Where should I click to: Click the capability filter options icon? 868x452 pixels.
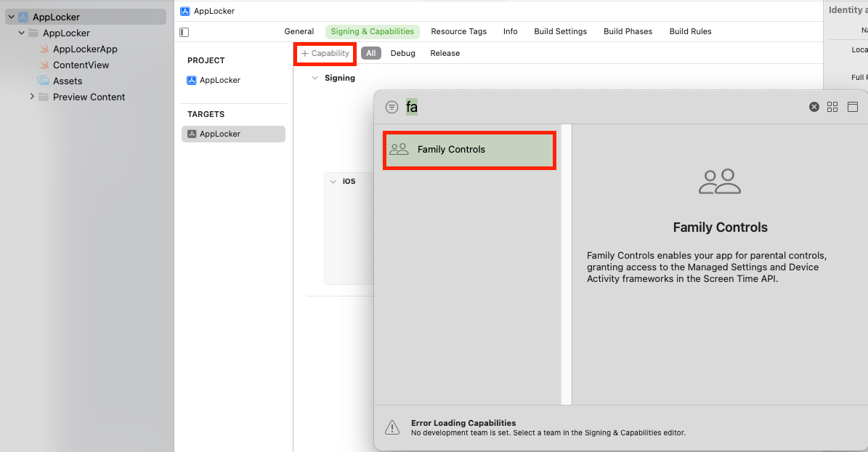pos(392,107)
